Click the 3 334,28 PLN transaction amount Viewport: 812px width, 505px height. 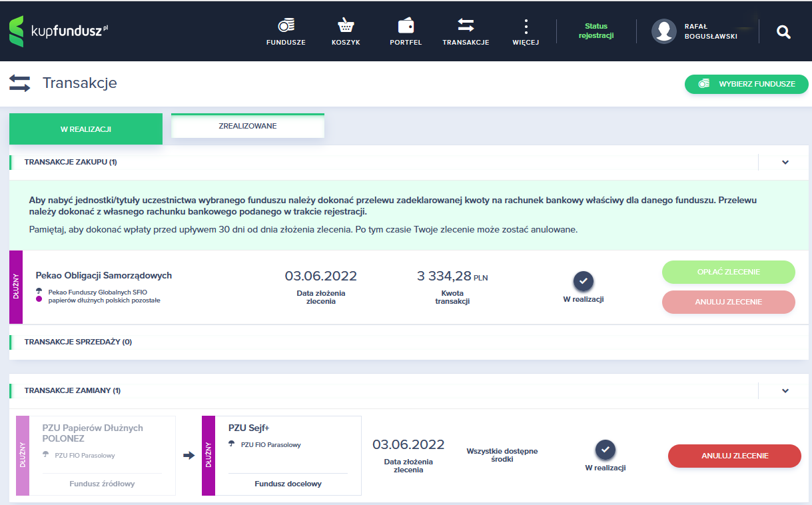point(453,276)
